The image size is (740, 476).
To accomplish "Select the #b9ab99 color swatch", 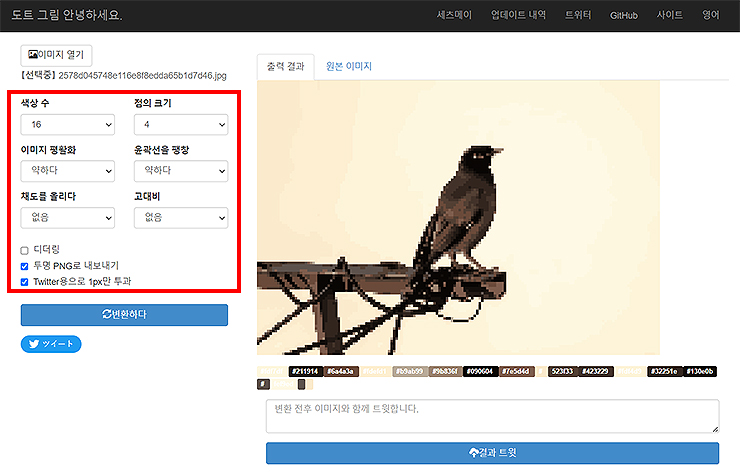I will click(410, 371).
